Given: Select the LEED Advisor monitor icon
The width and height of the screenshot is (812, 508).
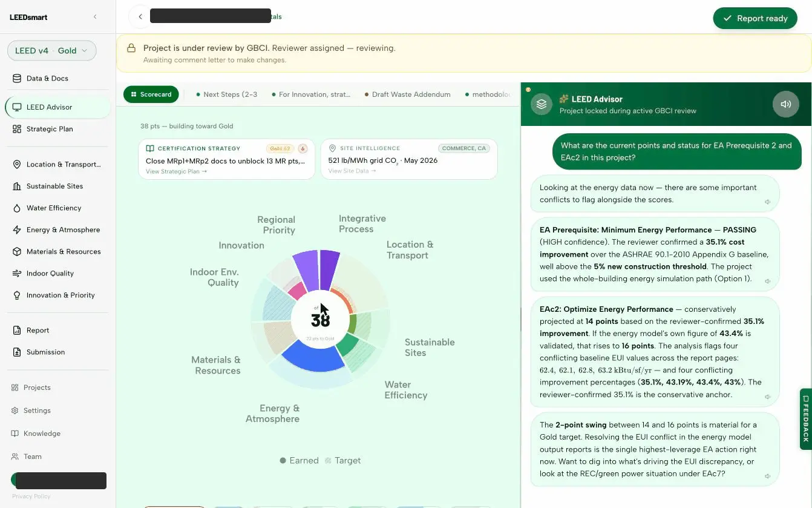Looking at the screenshot, I should (16, 107).
